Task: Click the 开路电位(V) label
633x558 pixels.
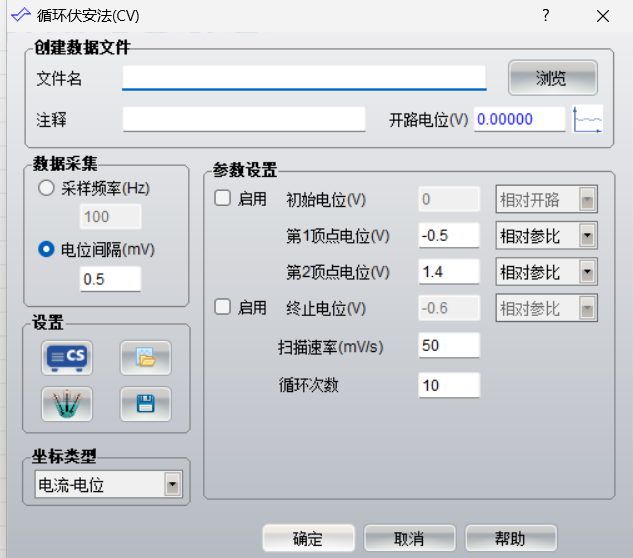Action: click(x=428, y=120)
